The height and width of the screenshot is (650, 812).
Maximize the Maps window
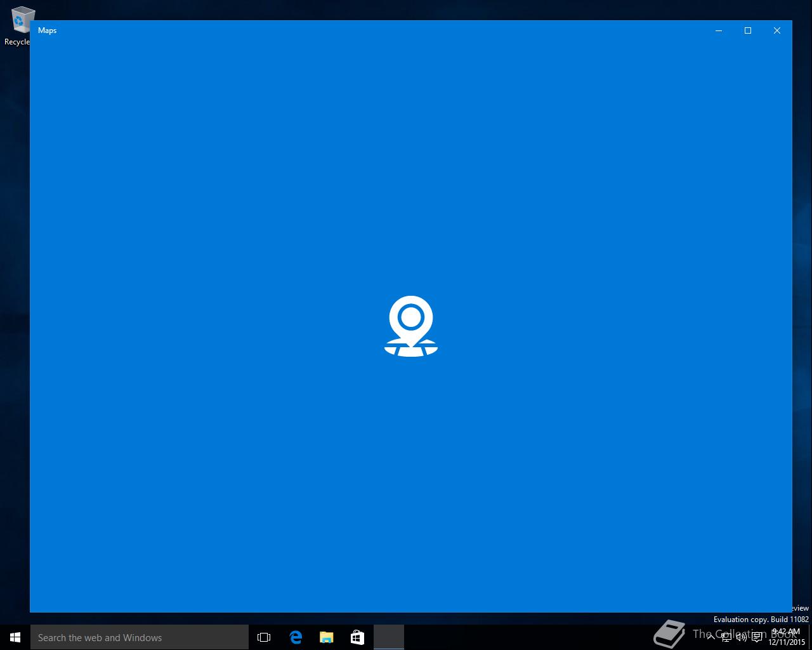748,30
